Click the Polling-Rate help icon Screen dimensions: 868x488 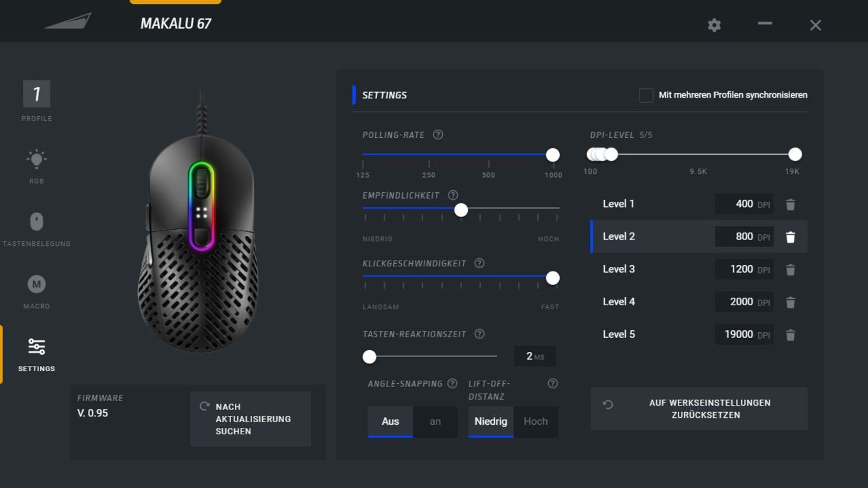pos(438,135)
